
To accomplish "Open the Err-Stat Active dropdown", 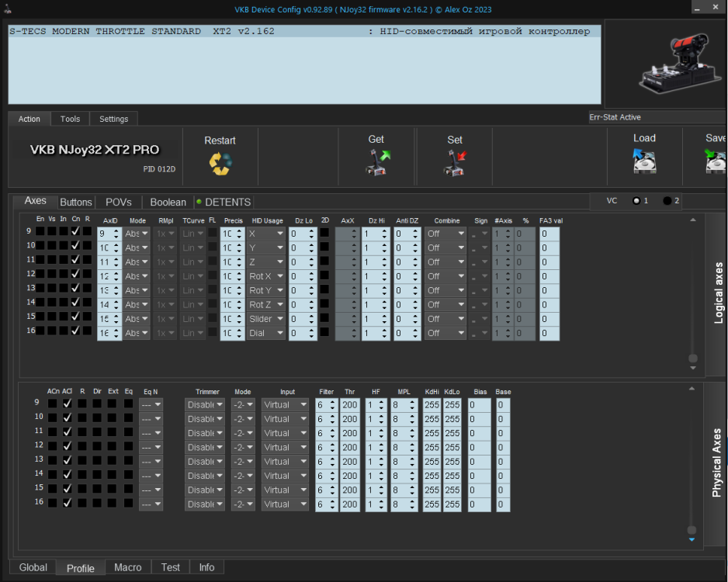I will [656, 117].
